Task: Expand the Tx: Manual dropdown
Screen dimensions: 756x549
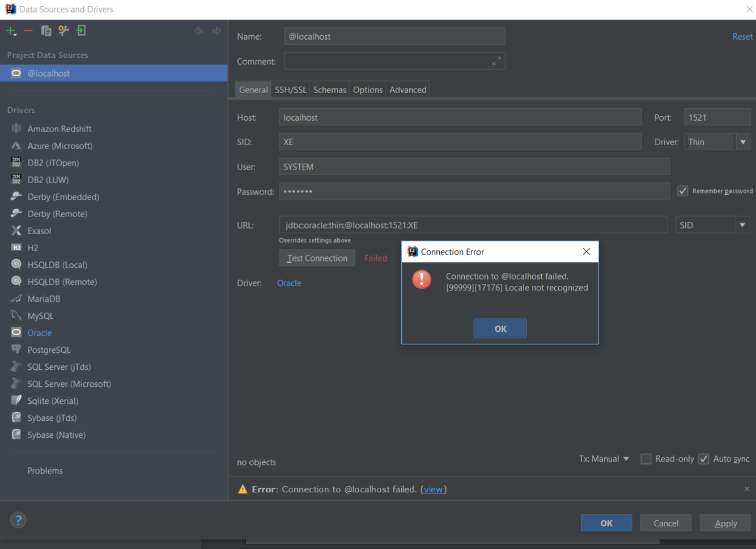Action: 604,459
